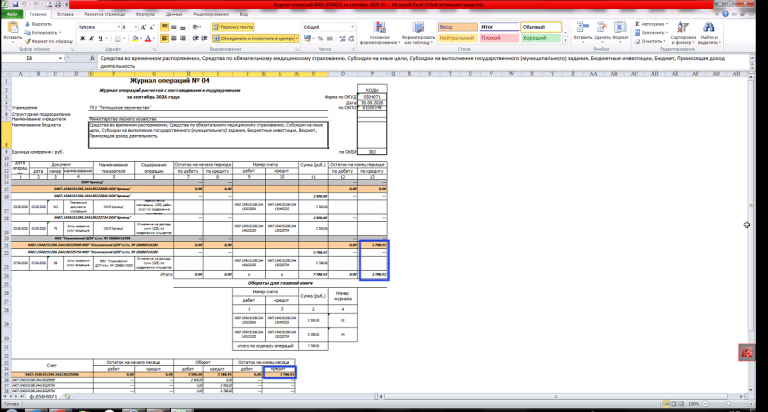
Task: Click the Format Painter (Формат по образцу) button
Action: (49, 41)
